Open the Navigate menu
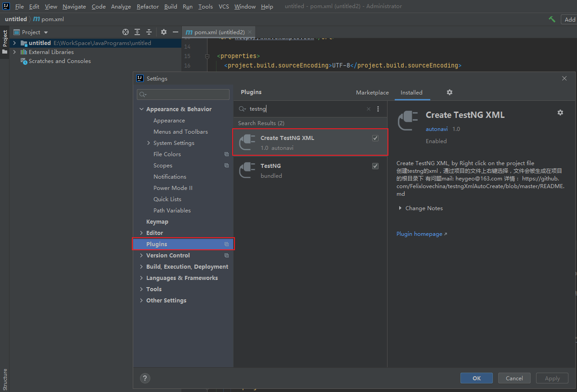This screenshot has height=392, width=577. tap(74, 6)
